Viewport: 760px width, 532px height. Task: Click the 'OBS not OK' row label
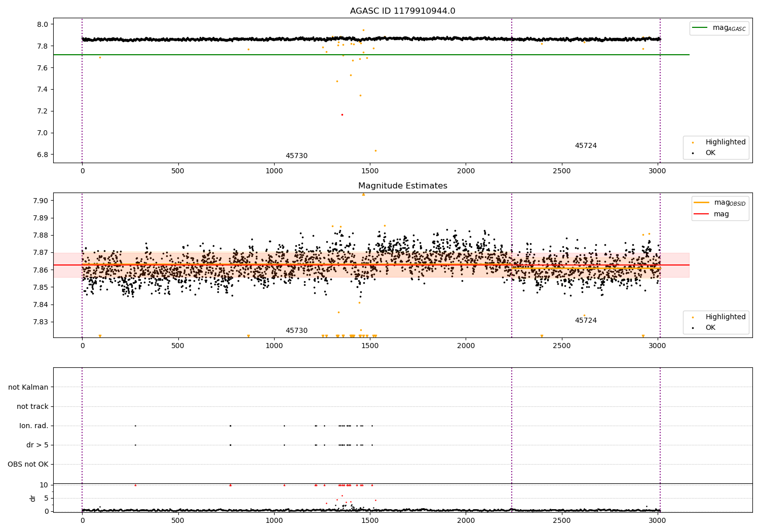pos(28,464)
